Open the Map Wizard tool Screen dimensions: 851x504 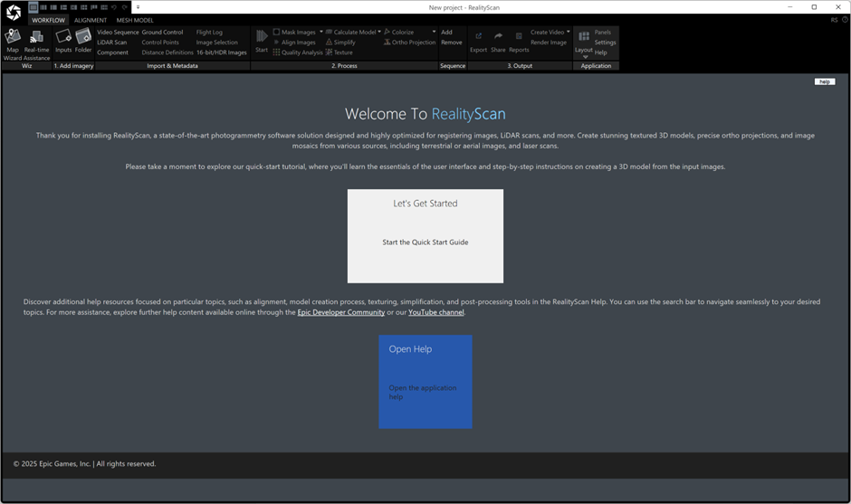(x=13, y=42)
